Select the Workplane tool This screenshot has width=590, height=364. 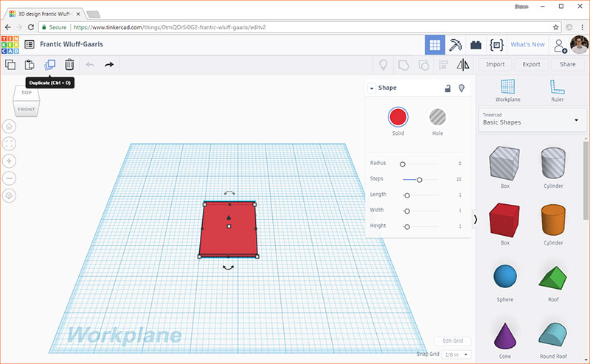click(507, 91)
